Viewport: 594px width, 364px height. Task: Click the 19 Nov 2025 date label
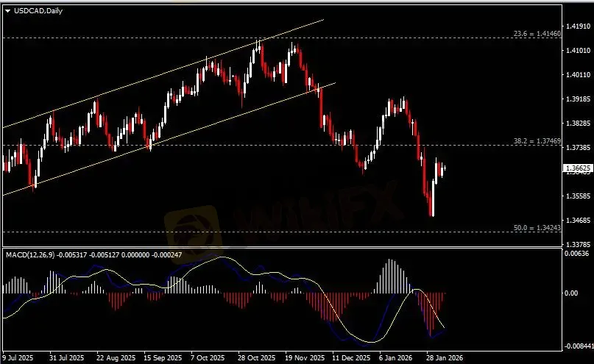point(305,357)
